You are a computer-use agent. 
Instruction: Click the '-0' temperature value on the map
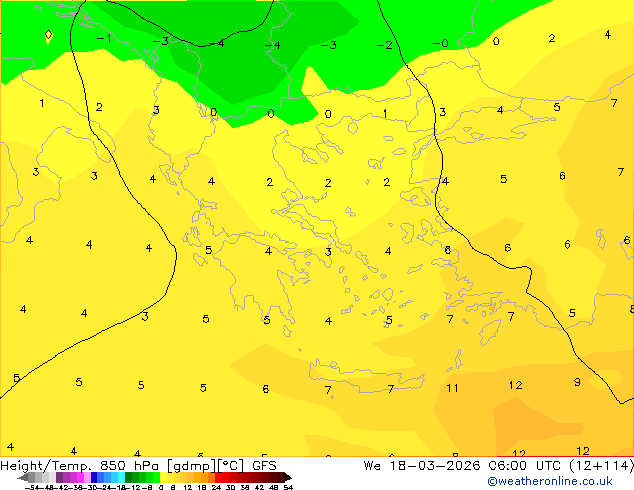click(441, 43)
